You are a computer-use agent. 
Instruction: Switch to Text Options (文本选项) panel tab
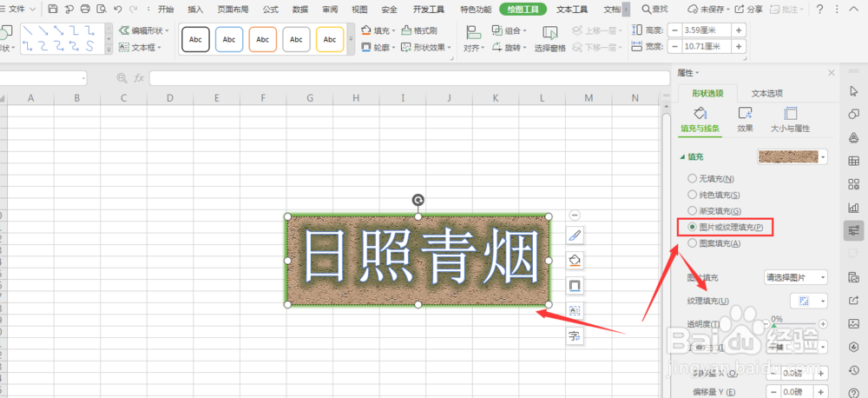766,93
